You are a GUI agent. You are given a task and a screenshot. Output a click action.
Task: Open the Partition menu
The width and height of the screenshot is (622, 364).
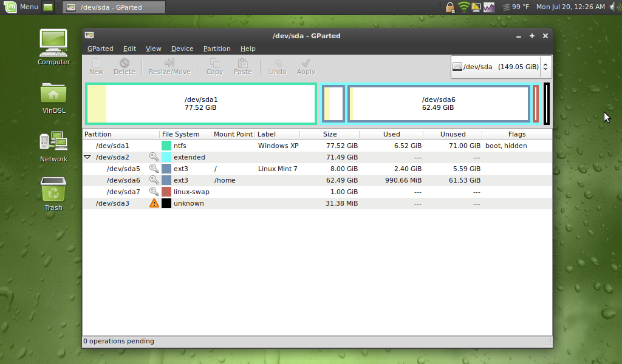216,49
